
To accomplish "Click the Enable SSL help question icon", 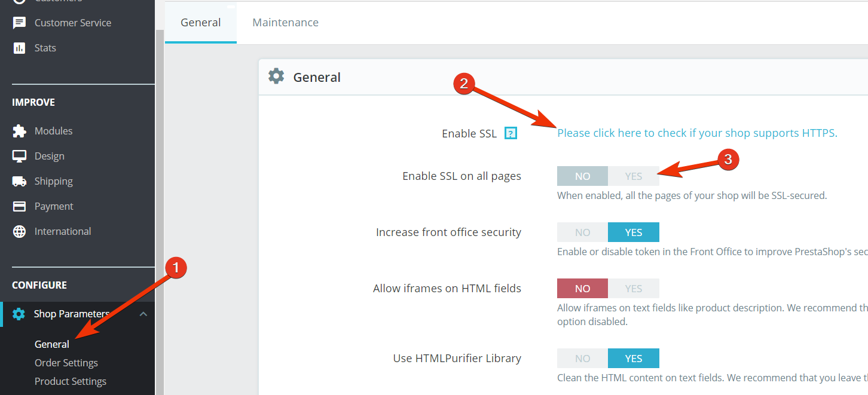I will coord(510,133).
